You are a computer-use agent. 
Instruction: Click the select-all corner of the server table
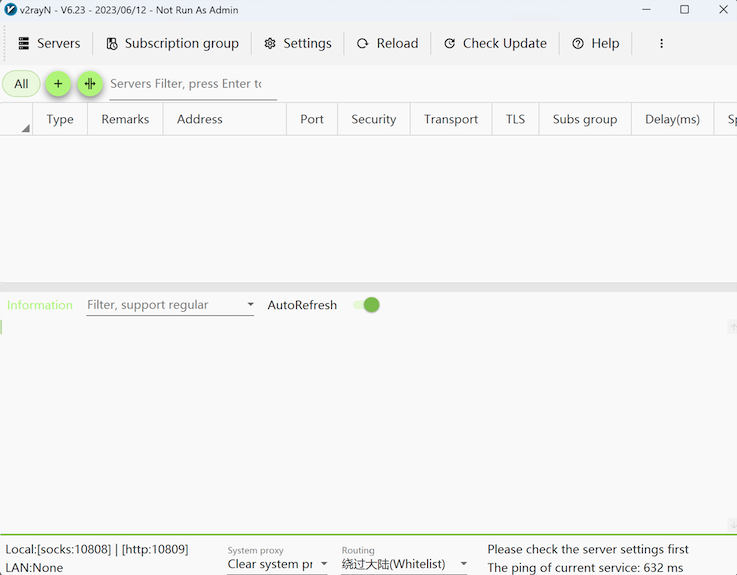(16, 119)
